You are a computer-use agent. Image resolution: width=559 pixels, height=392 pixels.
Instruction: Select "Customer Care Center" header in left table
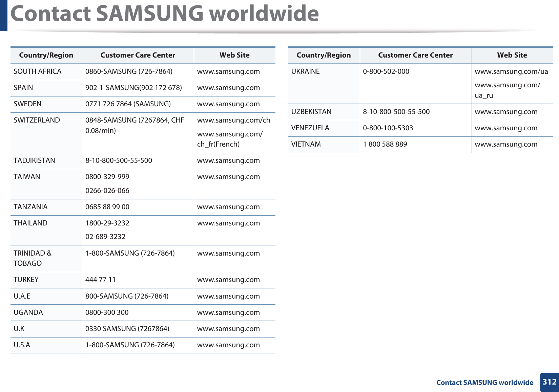point(138,55)
